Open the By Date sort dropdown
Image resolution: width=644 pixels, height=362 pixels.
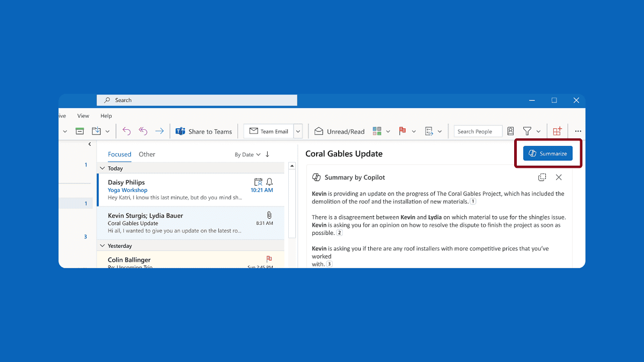tap(247, 154)
